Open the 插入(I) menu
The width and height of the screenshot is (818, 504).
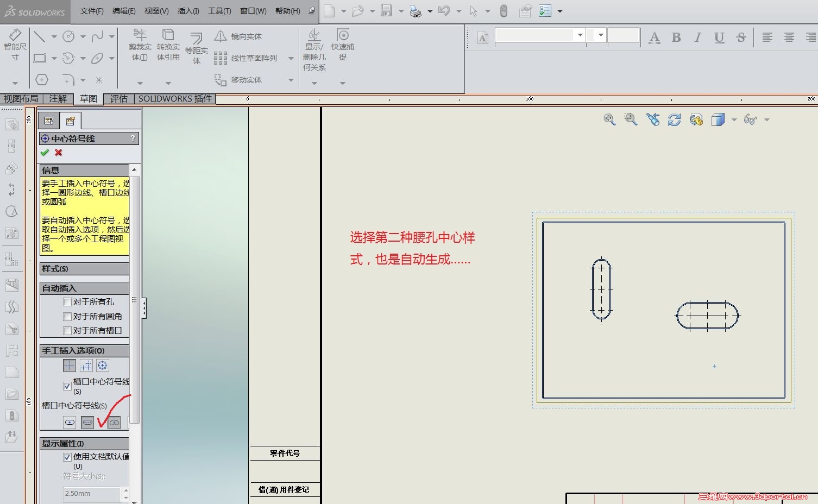[x=188, y=11]
